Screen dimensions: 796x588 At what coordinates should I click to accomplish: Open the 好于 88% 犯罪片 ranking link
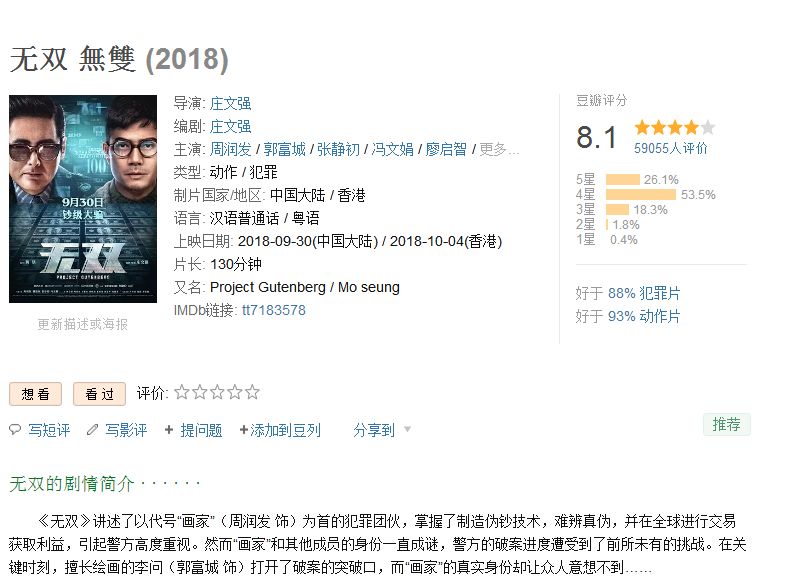tap(628, 293)
